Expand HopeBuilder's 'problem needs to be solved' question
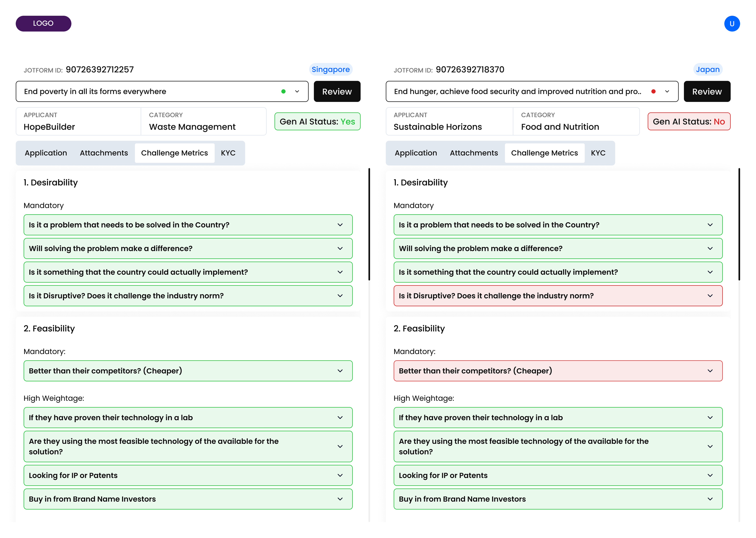The image size is (756, 538). pos(188,225)
